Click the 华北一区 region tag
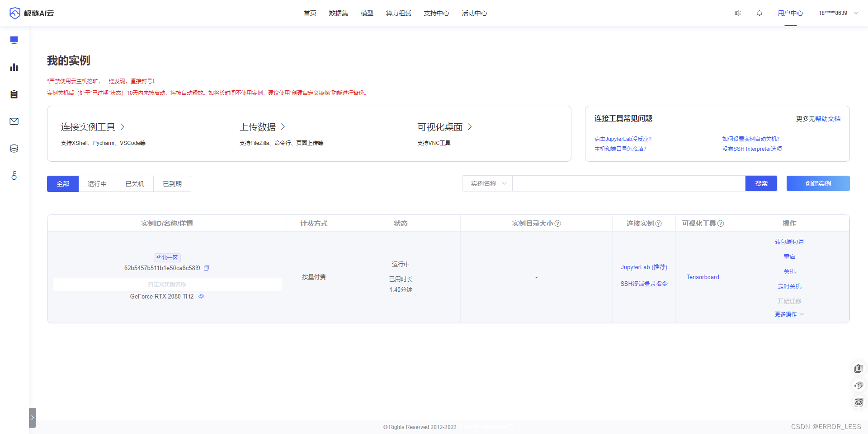Screen dimensions: 868x434 (167, 258)
